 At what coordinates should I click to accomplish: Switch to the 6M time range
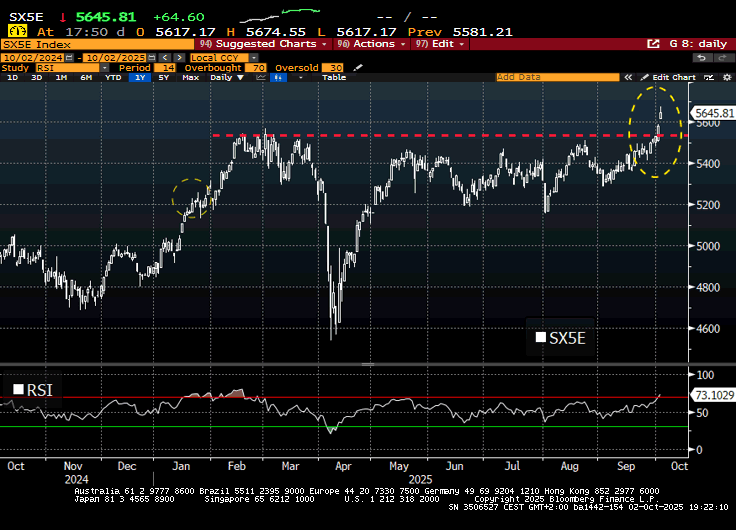[86, 77]
